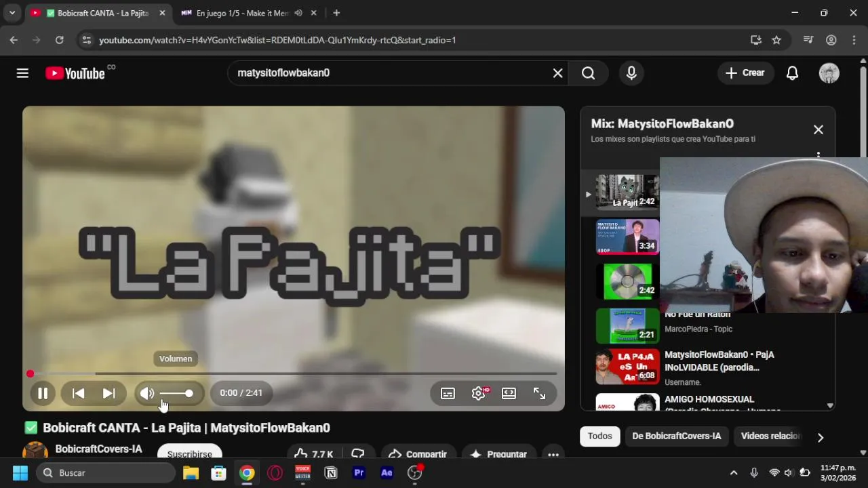This screenshot has width=868, height=488.
Task: Mute the video using the speaker icon
Action: coord(147,393)
